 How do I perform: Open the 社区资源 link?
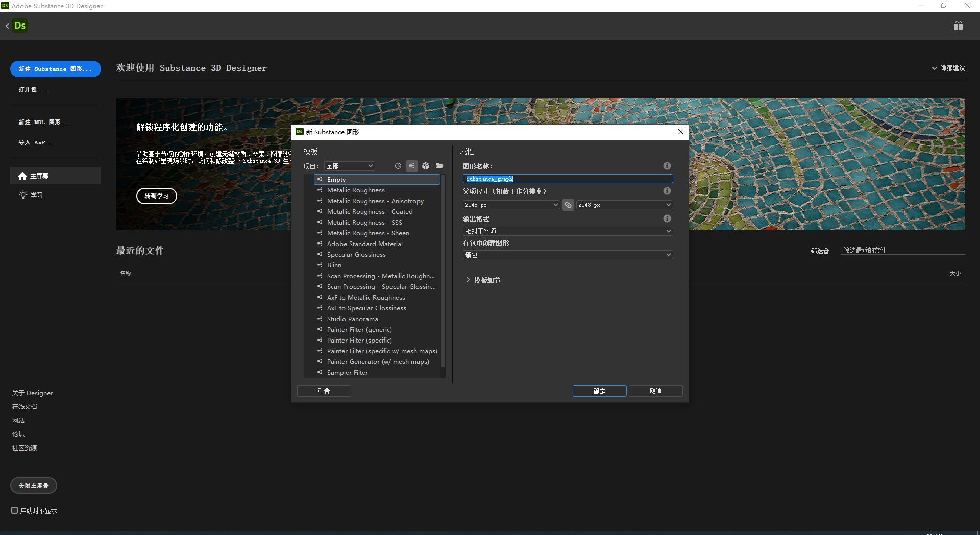[24, 448]
